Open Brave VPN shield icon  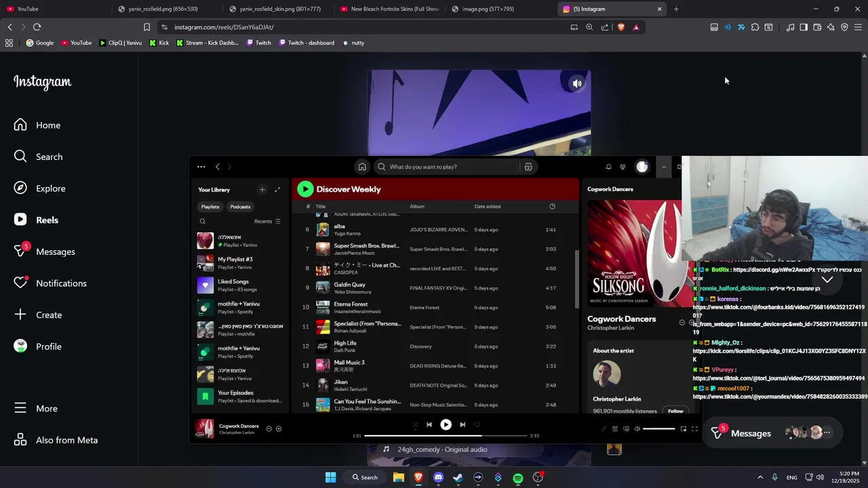[844, 27]
